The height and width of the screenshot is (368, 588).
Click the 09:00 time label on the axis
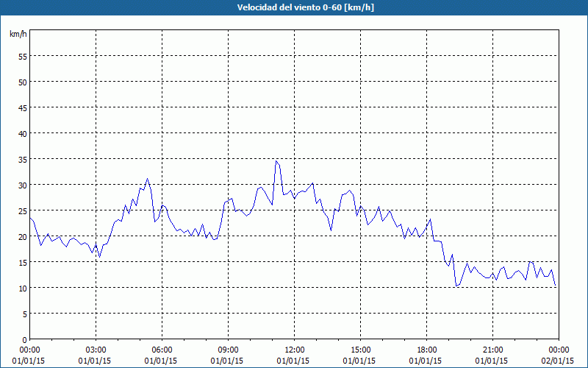click(x=228, y=350)
